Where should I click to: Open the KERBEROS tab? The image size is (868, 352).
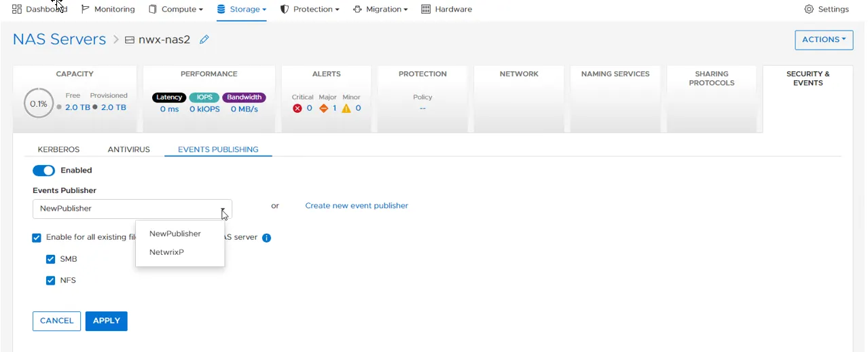coord(58,149)
